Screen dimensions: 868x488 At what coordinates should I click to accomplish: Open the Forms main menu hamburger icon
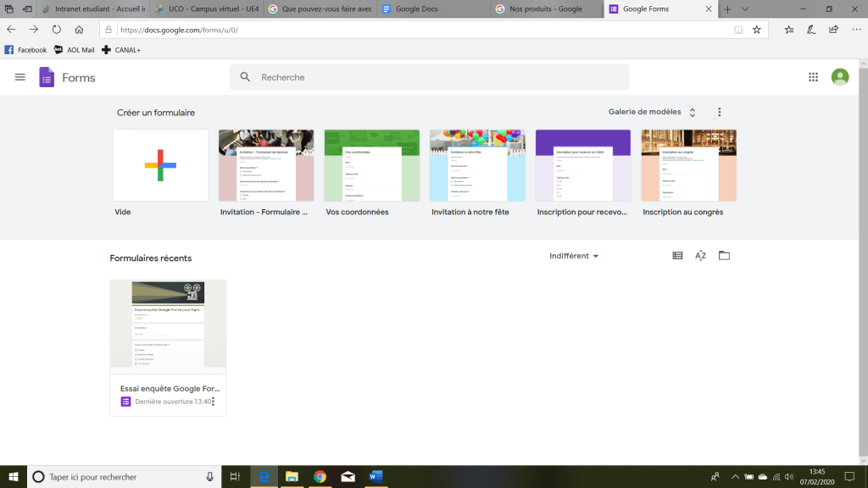tap(19, 77)
